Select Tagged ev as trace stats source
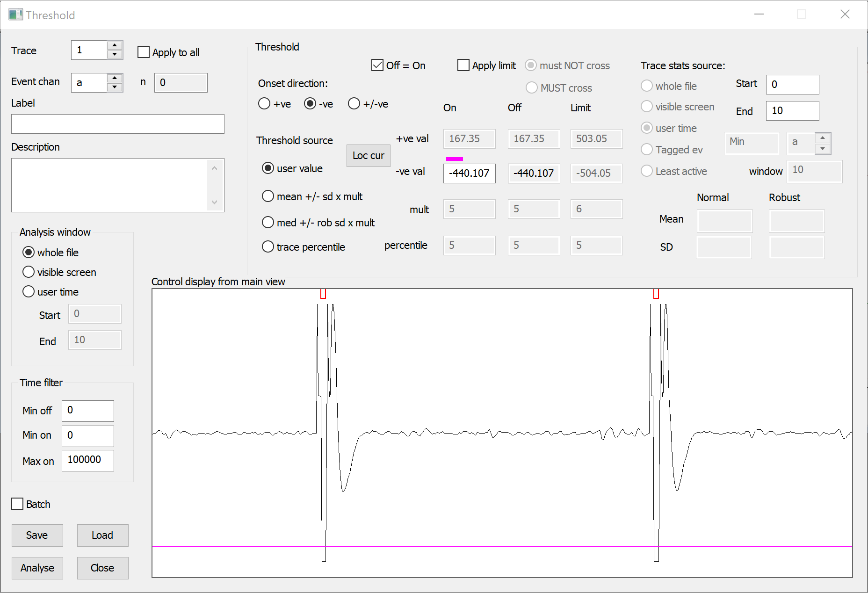This screenshot has width=868, height=593. coord(647,149)
